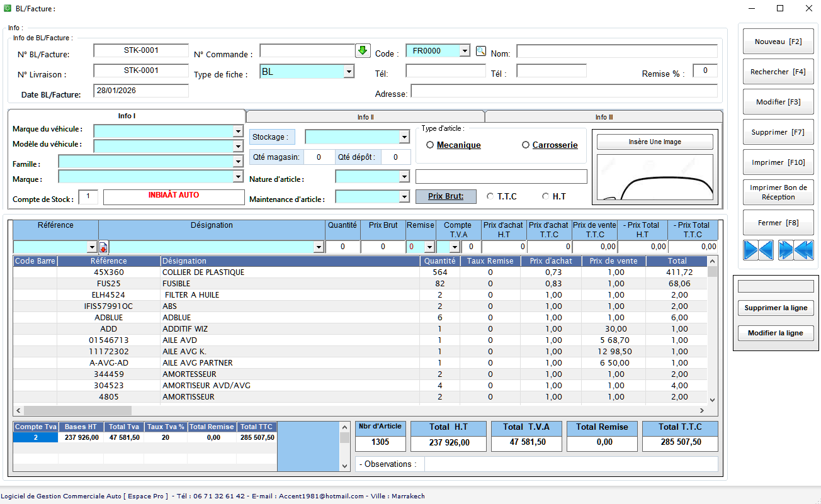821x504 pixels.
Task: Click the Nouveau [F2] button
Action: pyautogui.click(x=778, y=42)
